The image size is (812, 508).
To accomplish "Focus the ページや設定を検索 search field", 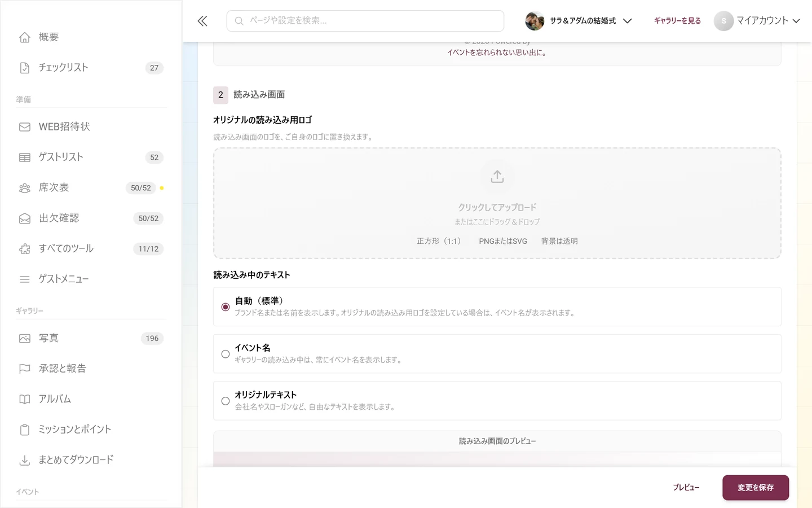I will (365, 21).
